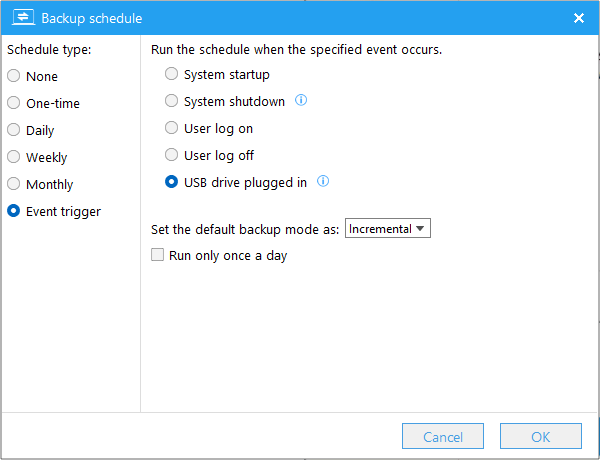Switch schedule type to Daily
The height and width of the screenshot is (460, 600).
(x=14, y=130)
